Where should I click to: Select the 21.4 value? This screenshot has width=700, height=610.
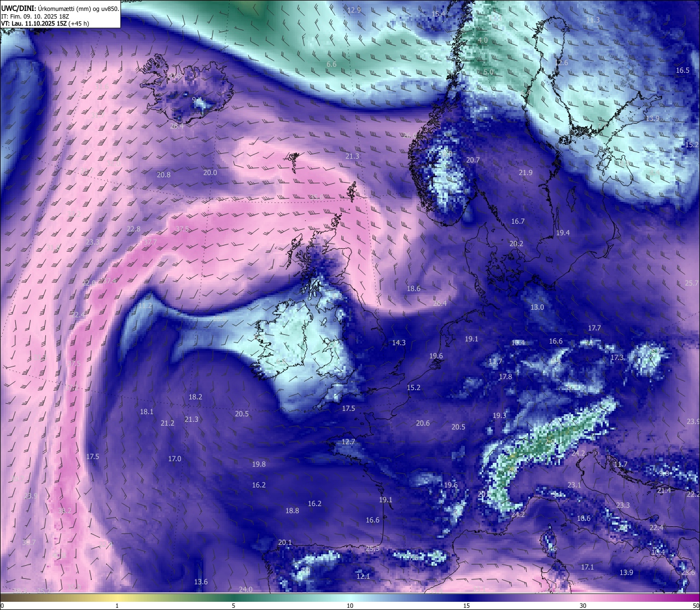pyautogui.click(x=664, y=491)
